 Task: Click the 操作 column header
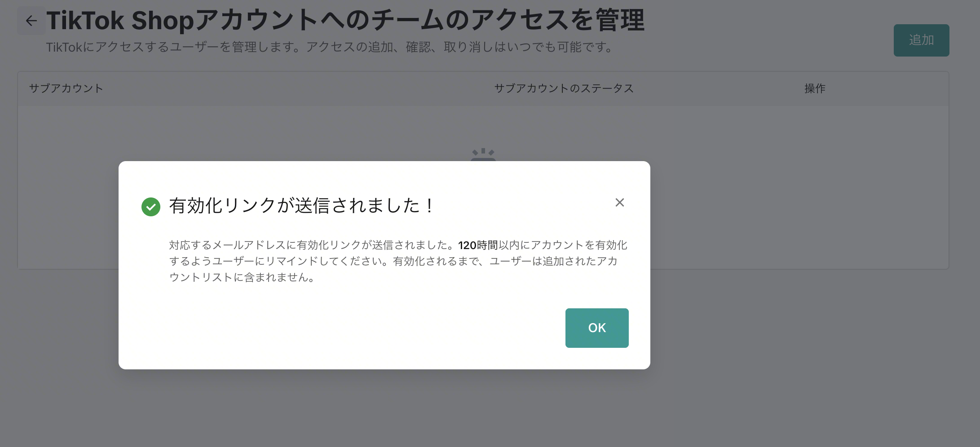click(x=815, y=88)
